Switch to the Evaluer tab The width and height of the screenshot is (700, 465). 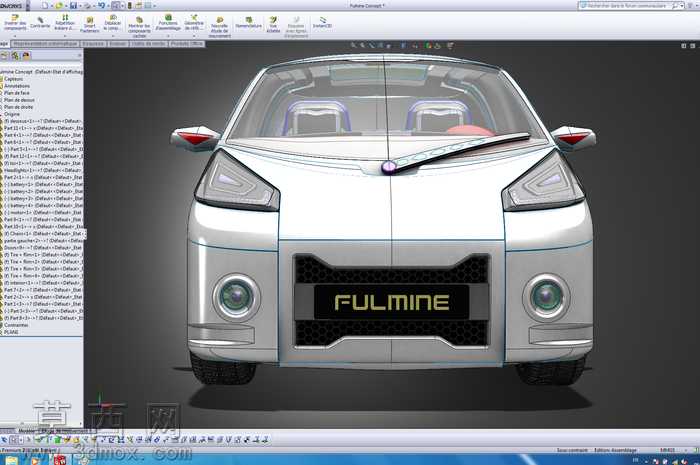(118, 44)
